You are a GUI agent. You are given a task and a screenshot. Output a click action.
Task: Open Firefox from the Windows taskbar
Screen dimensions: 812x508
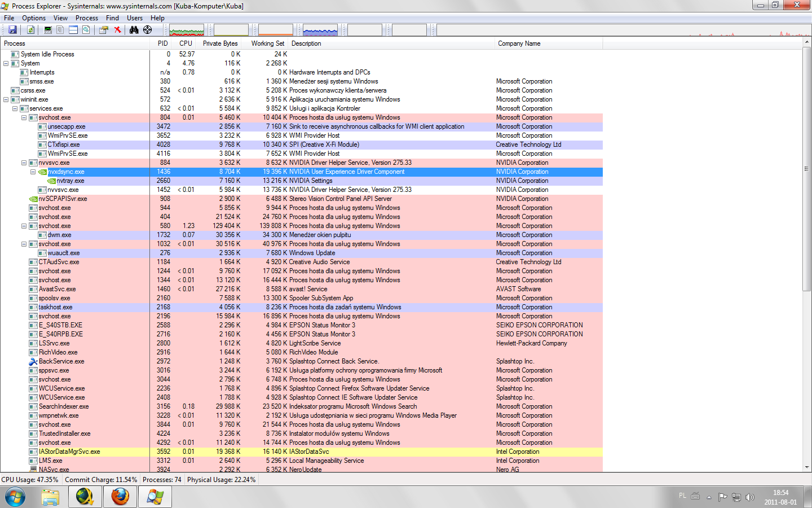(120, 497)
